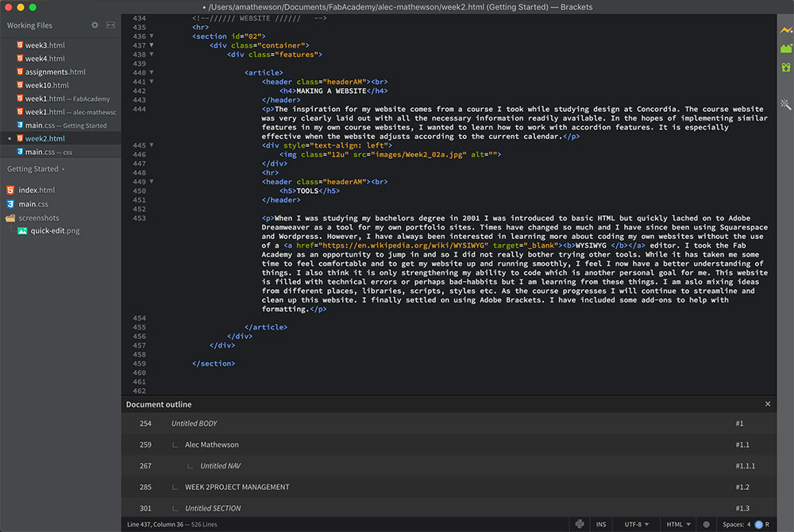This screenshot has height=532, width=794.
Task: Open Working Files gear settings
Action: click(94, 25)
